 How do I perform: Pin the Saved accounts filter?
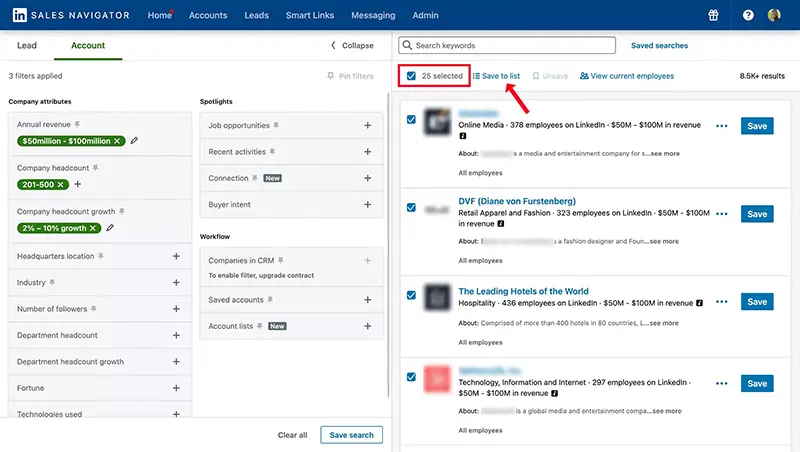click(270, 299)
